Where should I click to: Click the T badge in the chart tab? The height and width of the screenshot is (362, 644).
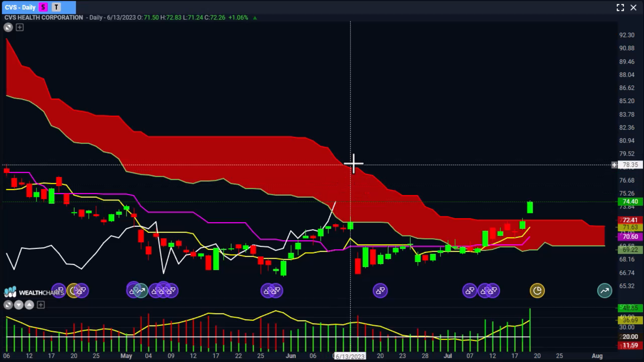[56, 7]
